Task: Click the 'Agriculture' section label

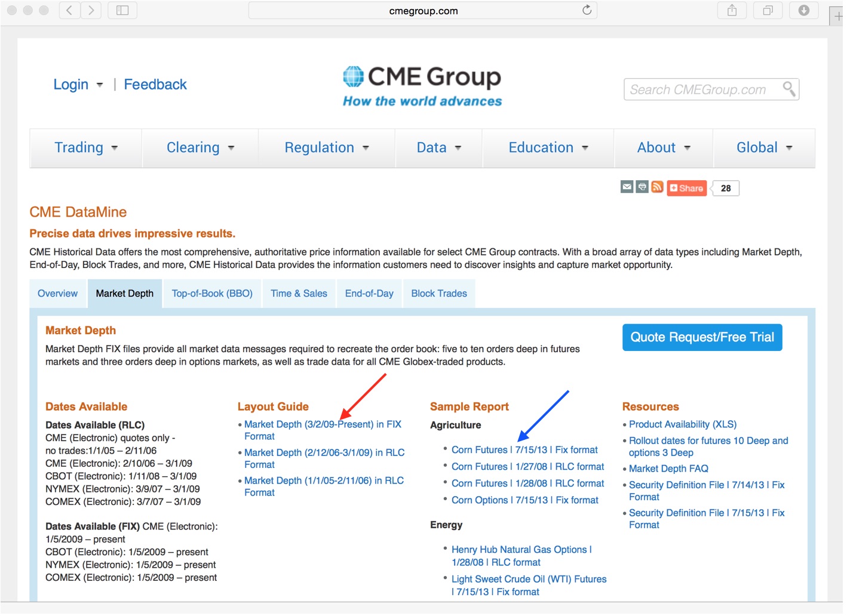Action: [x=455, y=425]
